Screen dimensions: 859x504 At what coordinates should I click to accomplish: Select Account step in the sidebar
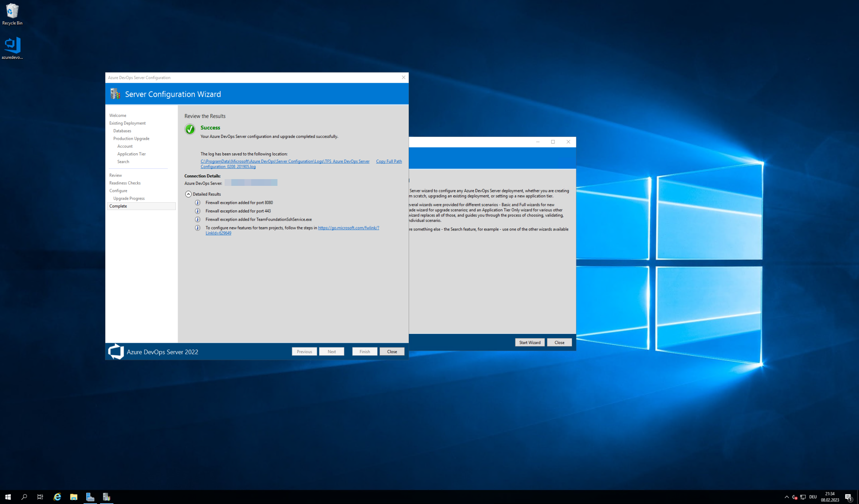point(125,146)
